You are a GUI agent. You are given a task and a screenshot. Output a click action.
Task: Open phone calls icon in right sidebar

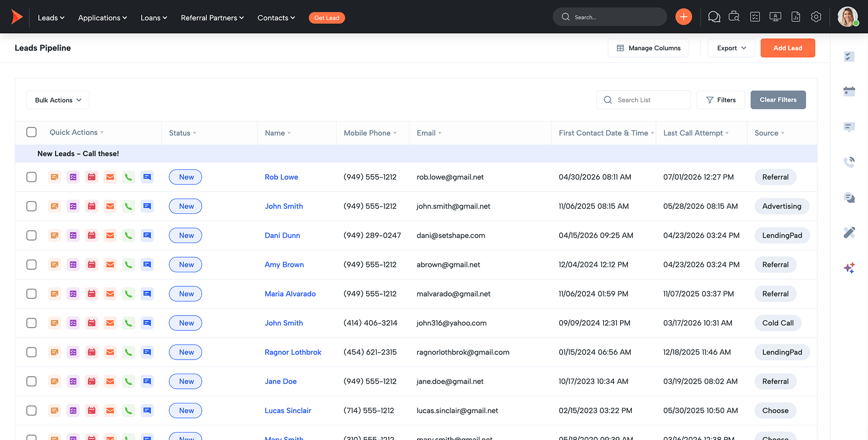tap(849, 162)
